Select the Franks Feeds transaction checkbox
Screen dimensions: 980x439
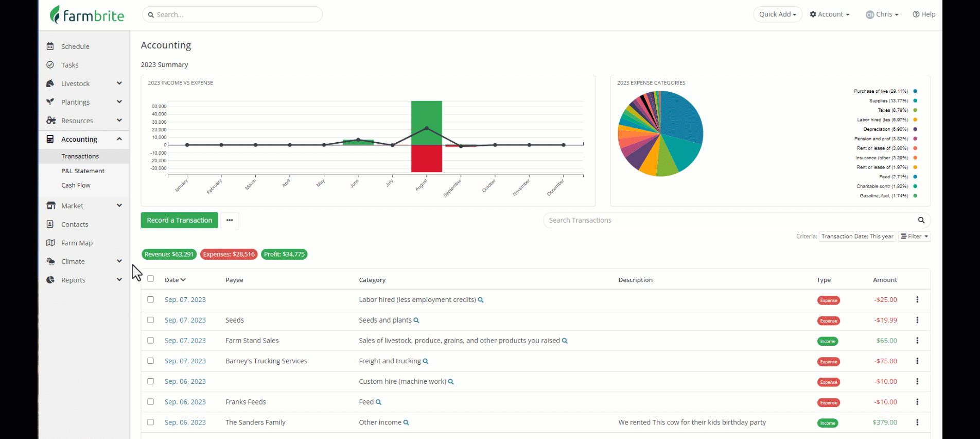[150, 401]
